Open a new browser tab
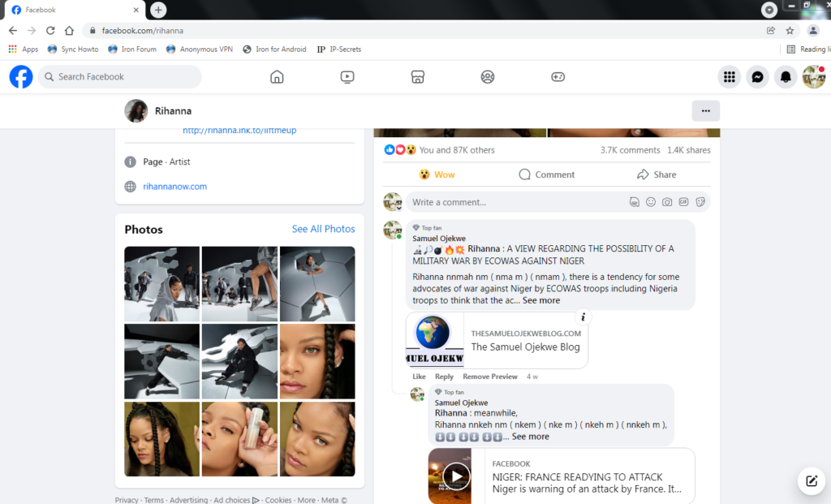This screenshot has height=504, width=831. (x=158, y=10)
